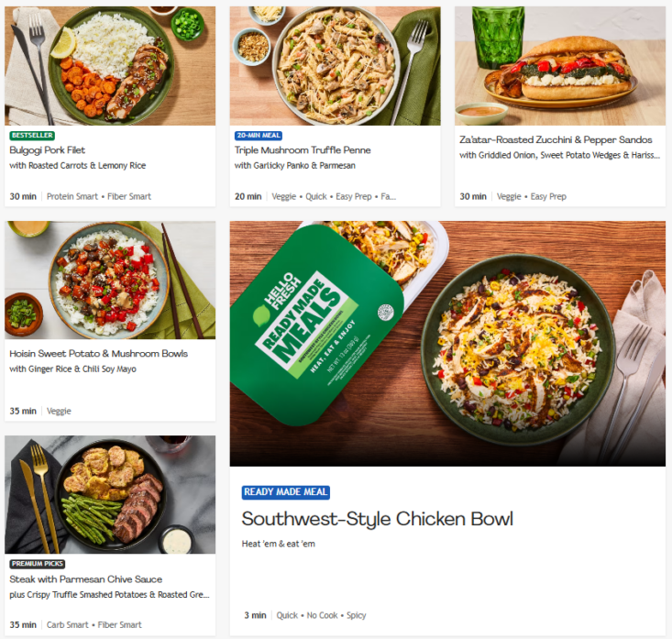Click the Bulgogi Pork Filet title

click(48, 150)
